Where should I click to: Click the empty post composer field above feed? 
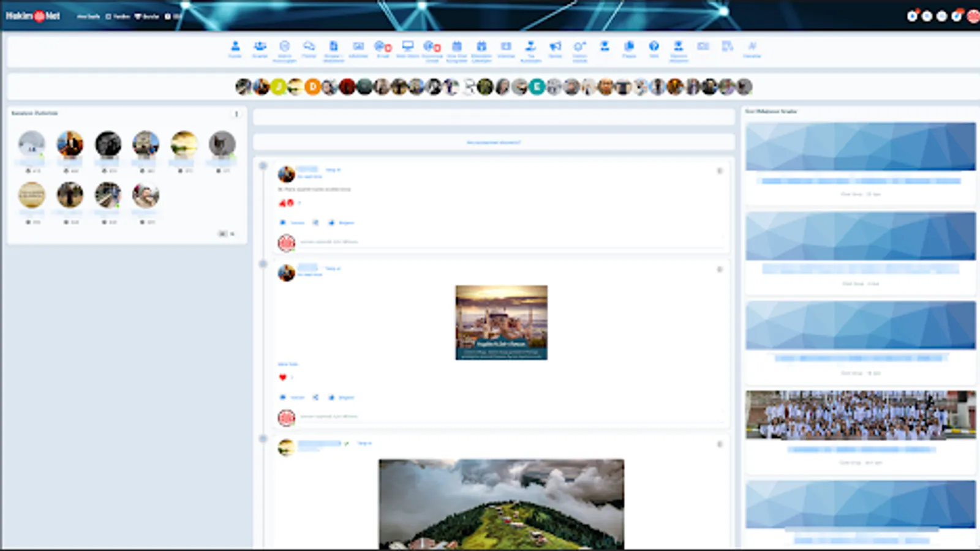tap(494, 117)
